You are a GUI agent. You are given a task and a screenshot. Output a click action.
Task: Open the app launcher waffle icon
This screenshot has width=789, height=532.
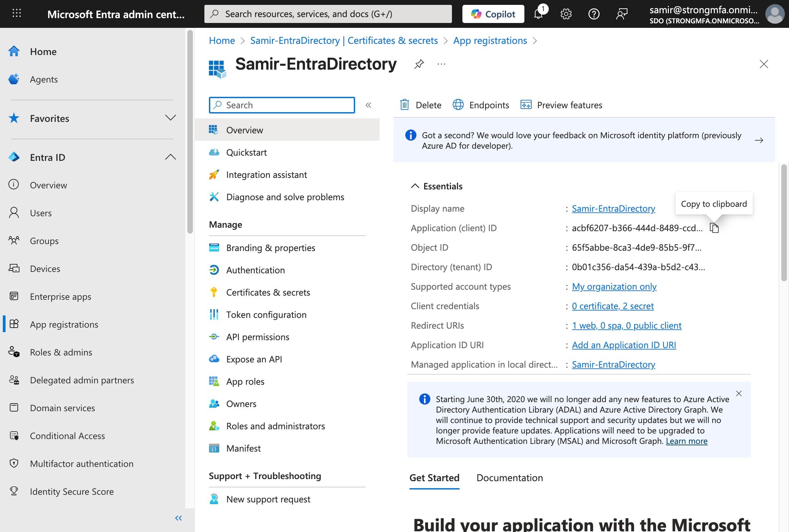[x=17, y=14]
